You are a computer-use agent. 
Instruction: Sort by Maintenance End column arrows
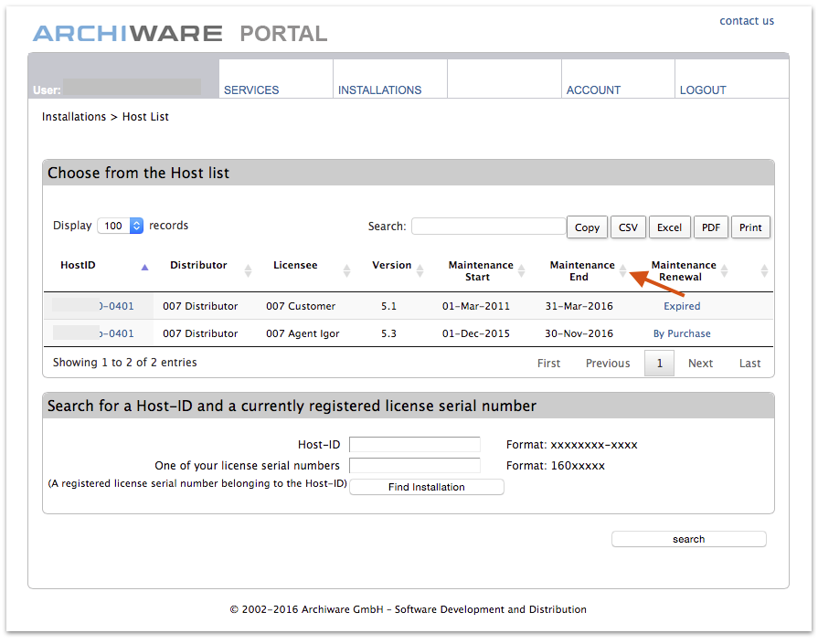pyautogui.click(x=622, y=270)
